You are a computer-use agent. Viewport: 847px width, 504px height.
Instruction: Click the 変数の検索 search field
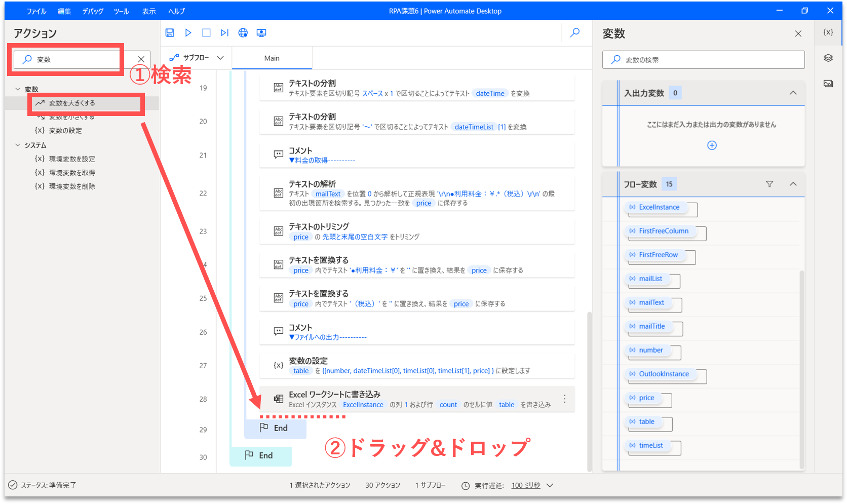click(709, 60)
